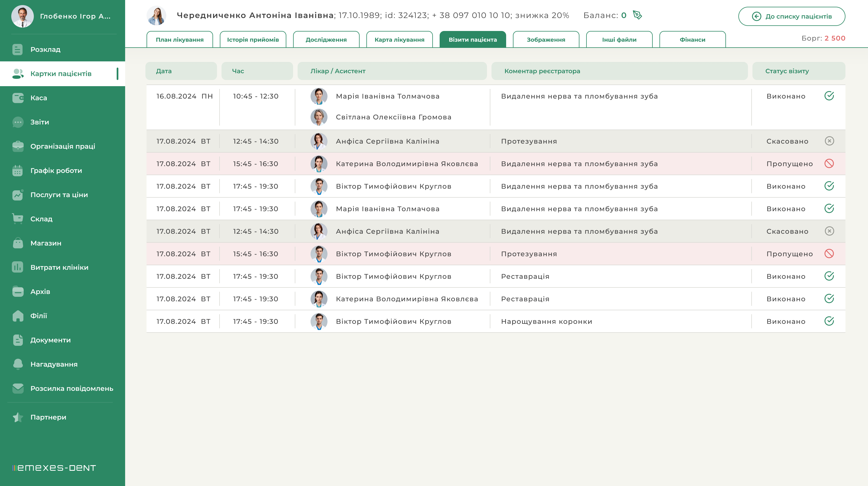Click user name Глобенко Ігор А... in sidebar
This screenshot has height=486, width=868.
coord(75,16)
